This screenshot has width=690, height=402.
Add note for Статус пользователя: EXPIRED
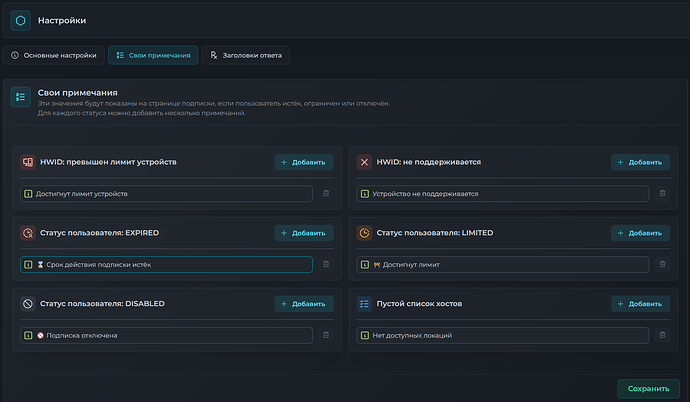pos(304,233)
